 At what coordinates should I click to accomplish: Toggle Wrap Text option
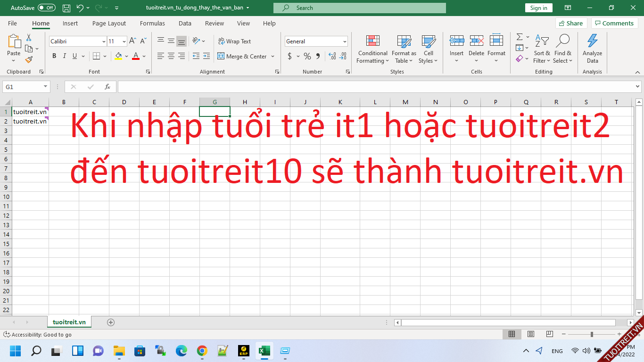[234, 41]
